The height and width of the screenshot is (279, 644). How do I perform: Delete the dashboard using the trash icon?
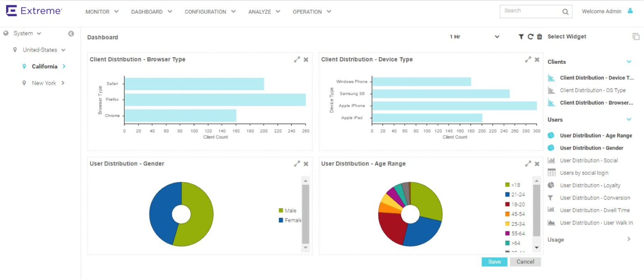point(539,37)
